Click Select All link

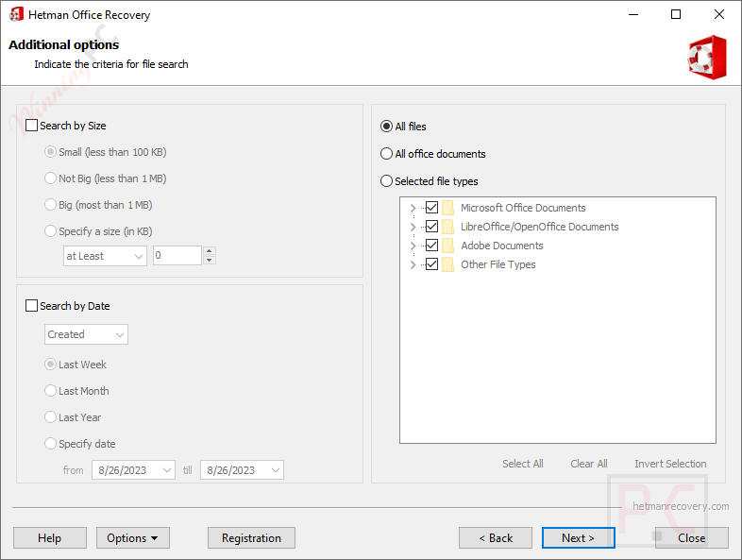point(522,464)
